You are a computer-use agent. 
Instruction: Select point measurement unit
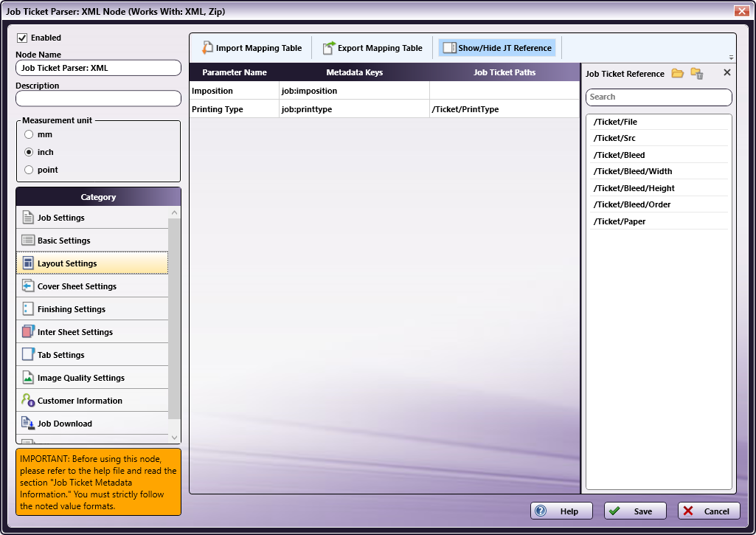[29, 170]
